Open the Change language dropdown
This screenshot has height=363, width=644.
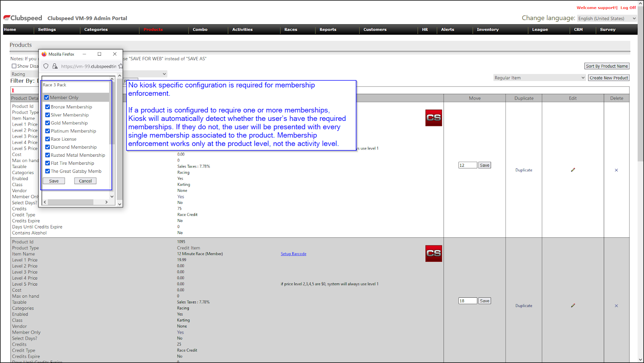607,19
